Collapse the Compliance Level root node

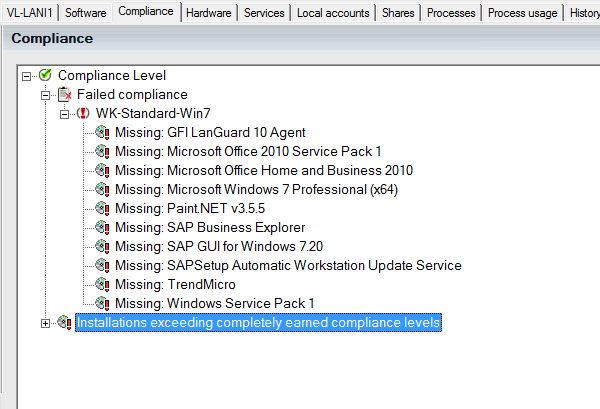pyautogui.click(x=27, y=75)
